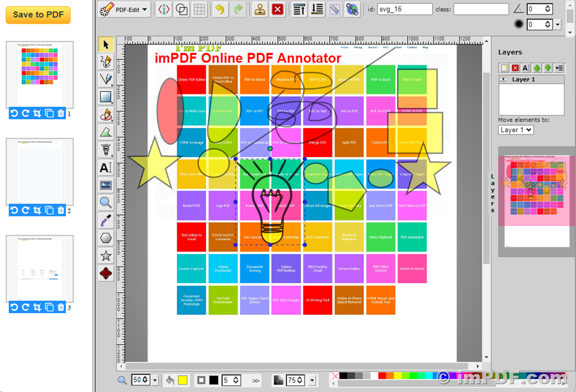This screenshot has width=576, height=392.
Task: Open the Edit SVG source button
Action: [164, 9]
